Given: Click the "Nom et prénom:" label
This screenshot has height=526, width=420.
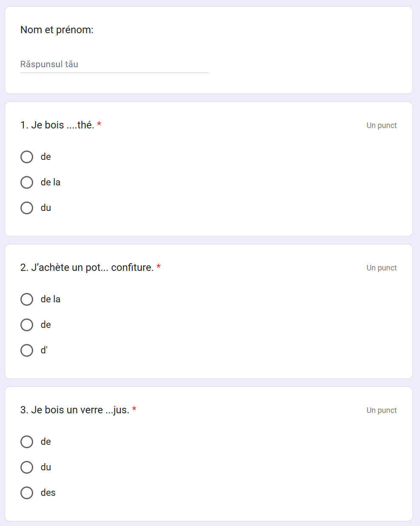Looking at the screenshot, I should pyautogui.click(x=57, y=30).
